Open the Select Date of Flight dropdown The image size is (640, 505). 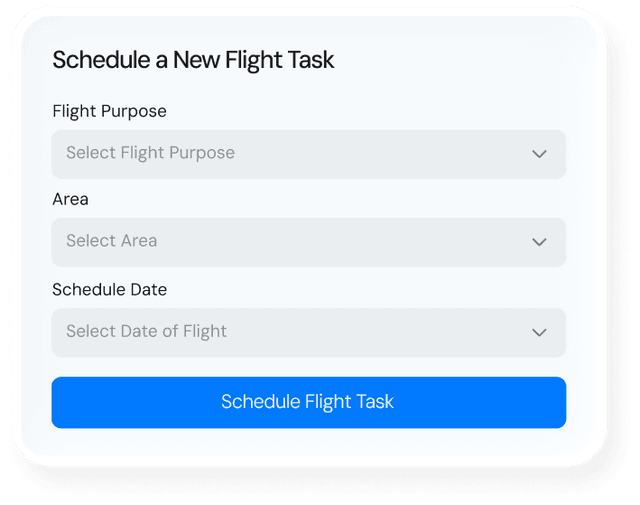pos(308,332)
